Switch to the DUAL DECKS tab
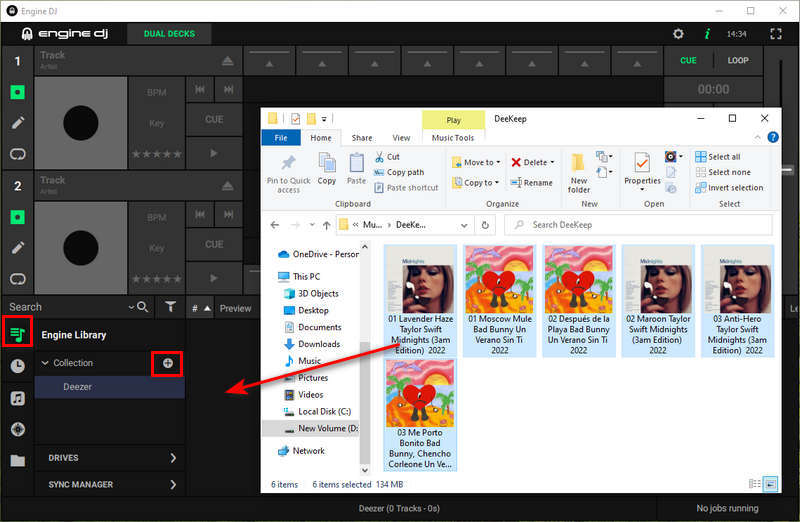800x522 pixels. click(x=169, y=34)
